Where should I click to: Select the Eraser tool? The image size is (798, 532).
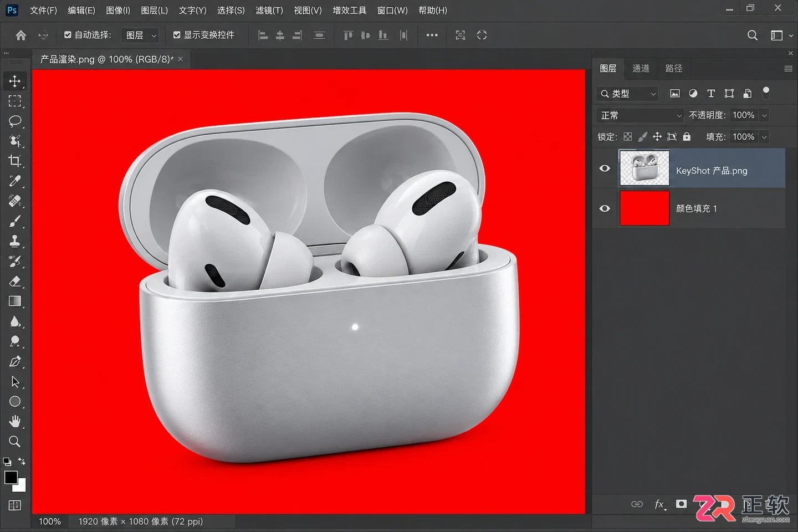[x=15, y=281]
